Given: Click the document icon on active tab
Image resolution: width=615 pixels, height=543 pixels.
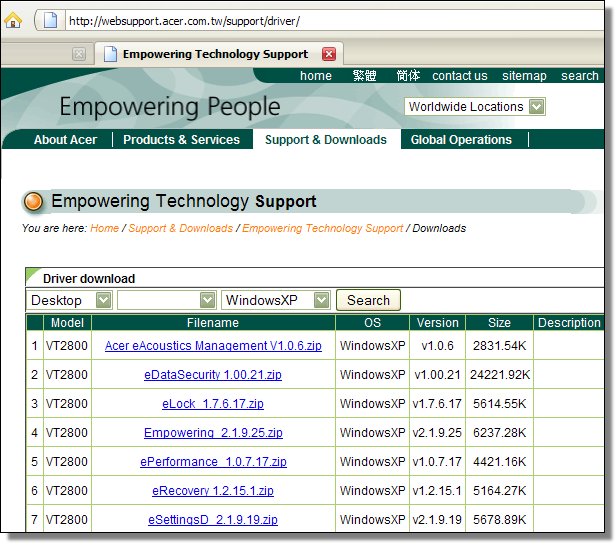Looking at the screenshot, I should point(110,54).
